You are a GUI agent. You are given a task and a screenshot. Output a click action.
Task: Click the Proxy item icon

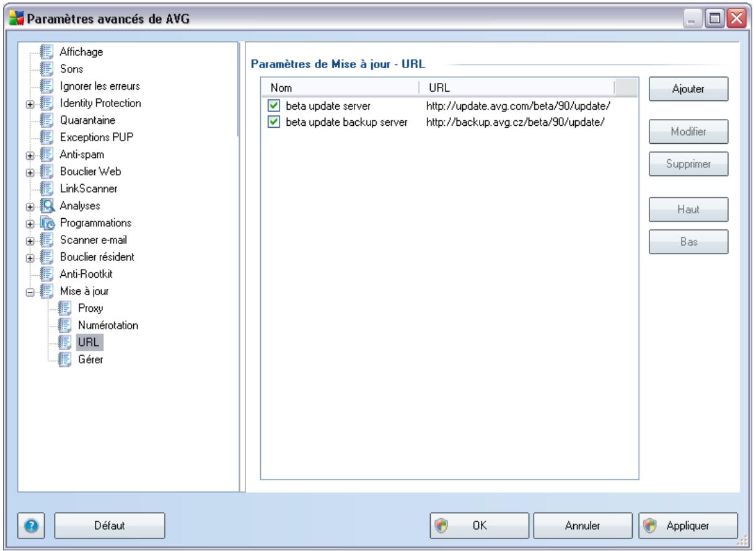(66, 307)
